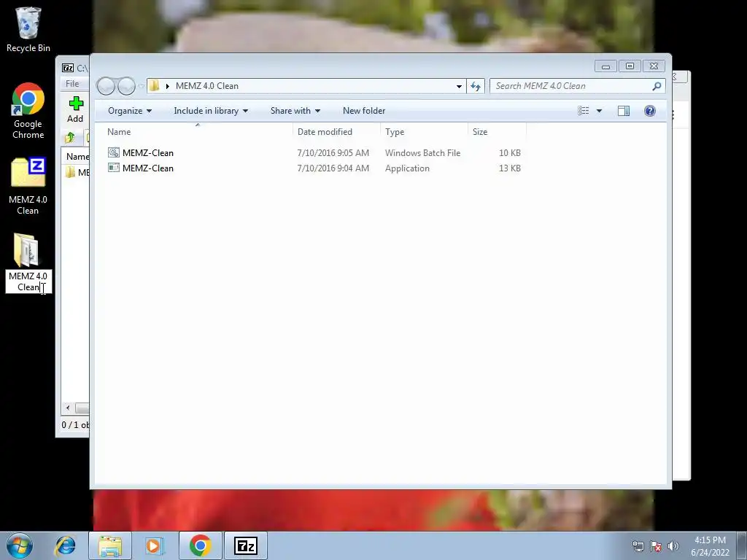Click the 7-Zip horizontal scrollbar left arrow
This screenshot has width=747, height=560.
(x=68, y=408)
